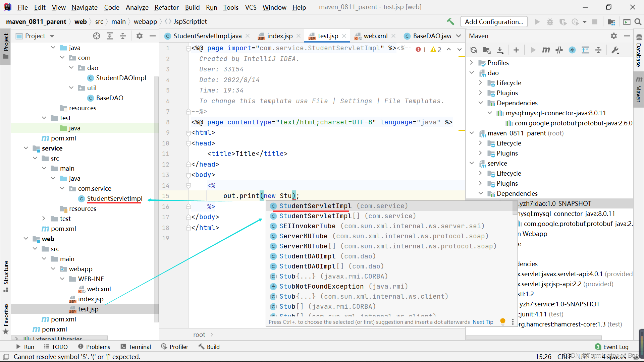Hide the Project panel with minus icon
Viewport: 644px width, 362px height.
pos(153,36)
